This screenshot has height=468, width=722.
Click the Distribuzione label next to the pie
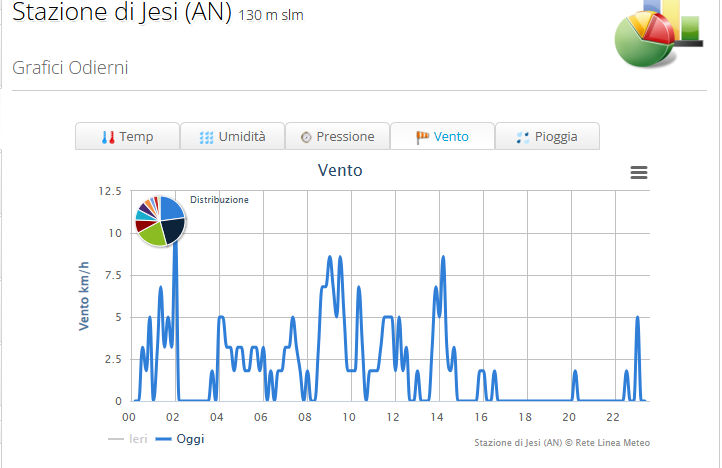[x=219, y=200]
